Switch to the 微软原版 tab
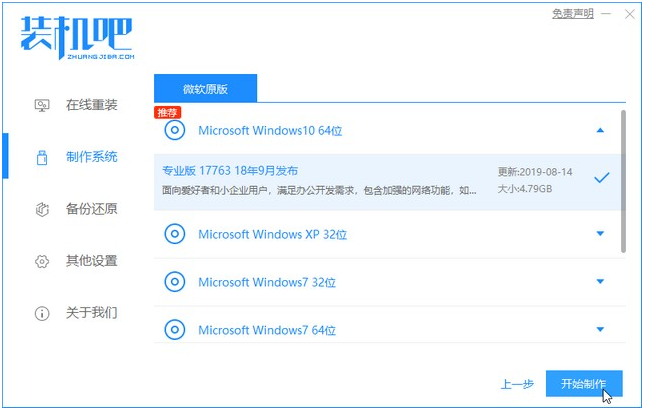Screen dimensions: 645x410 205,88
